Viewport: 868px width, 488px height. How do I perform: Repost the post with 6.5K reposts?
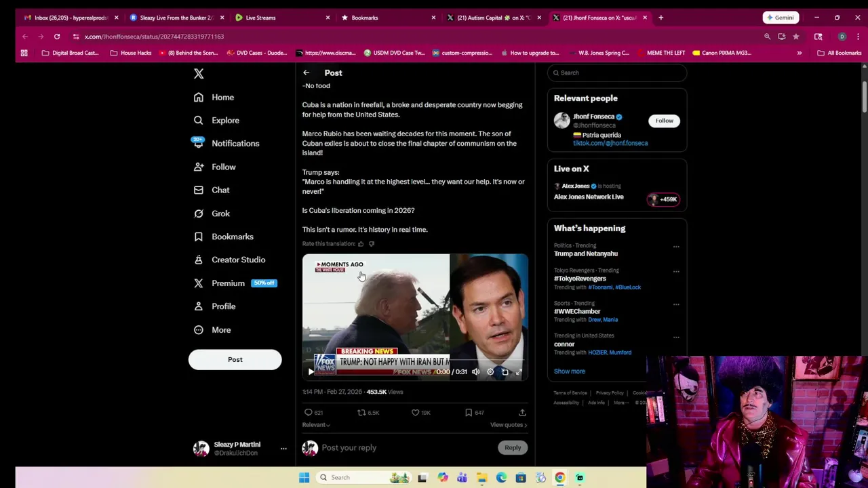click(368, 412)
